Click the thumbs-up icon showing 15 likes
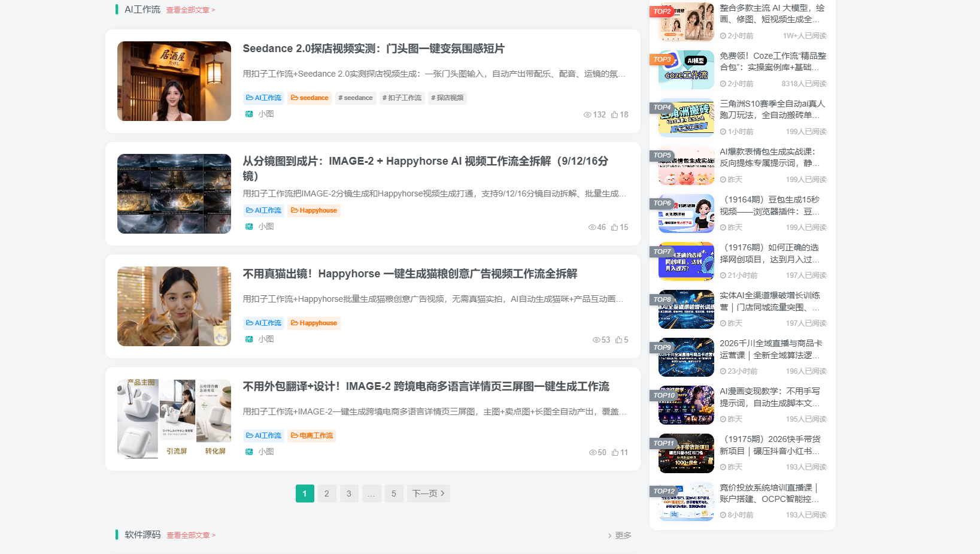The width and height of the screenshot is (980, 554). click(x=614, y=227)
